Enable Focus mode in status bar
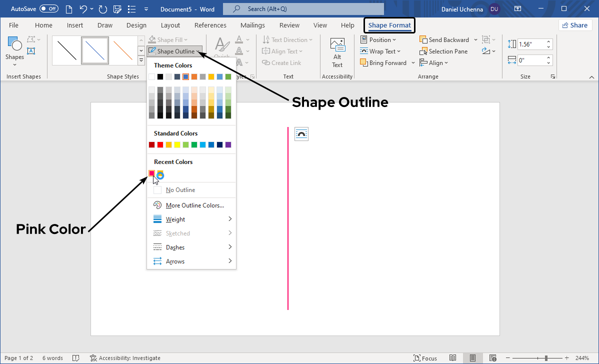The width and height of the screenshot is (599, 364). click(425, 358)
